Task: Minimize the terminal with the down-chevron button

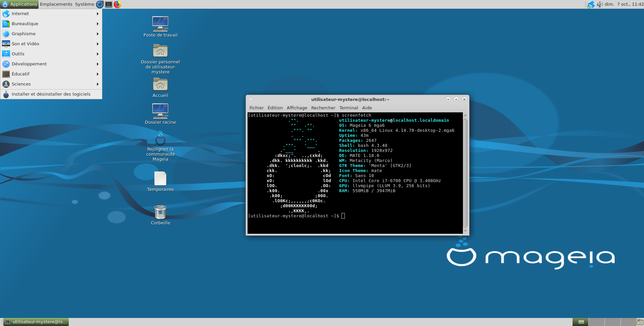Action: 448,99
